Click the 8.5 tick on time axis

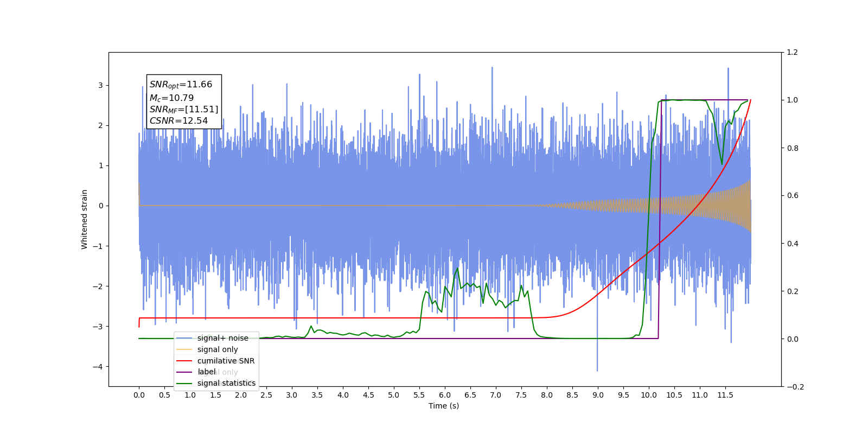[572, 395]
